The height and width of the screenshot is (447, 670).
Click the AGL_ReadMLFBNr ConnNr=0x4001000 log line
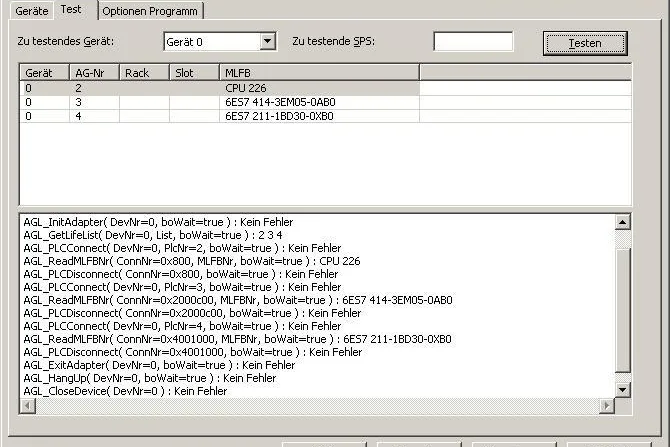(237, 339)
